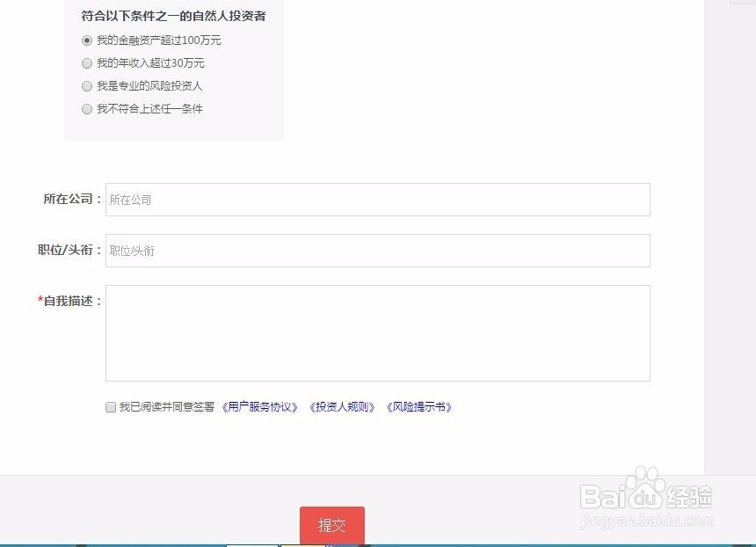756x547 pixels.
Task: Open the 《用户服务协议》 link
Action: (259, 407)
